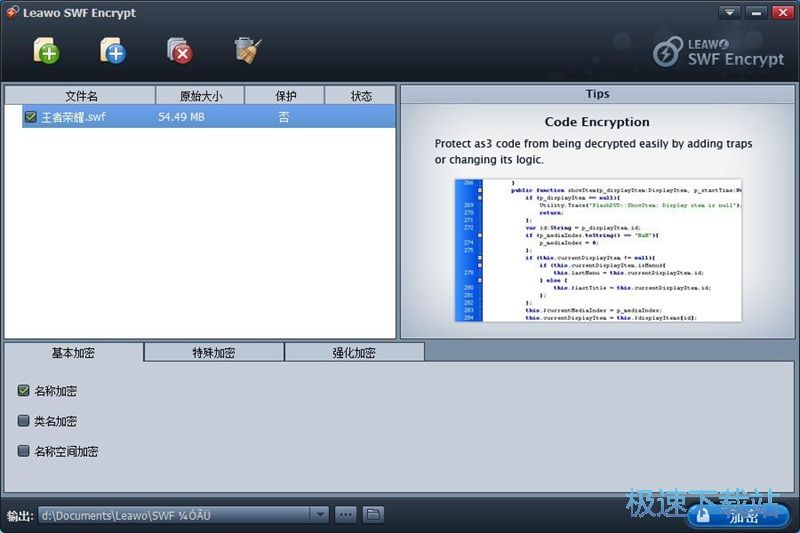Enable the 名称空间加密 checkbox
Viewport: 800px width, 533px height.
point(23,451)
